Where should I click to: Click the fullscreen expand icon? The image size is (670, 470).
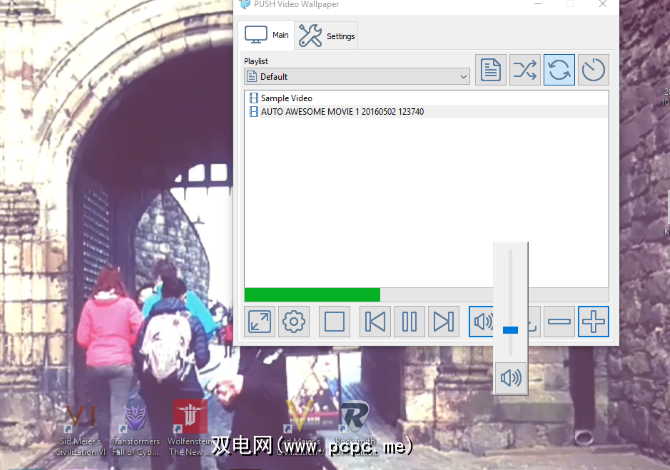pyautogui.click(x=260, y=321)
